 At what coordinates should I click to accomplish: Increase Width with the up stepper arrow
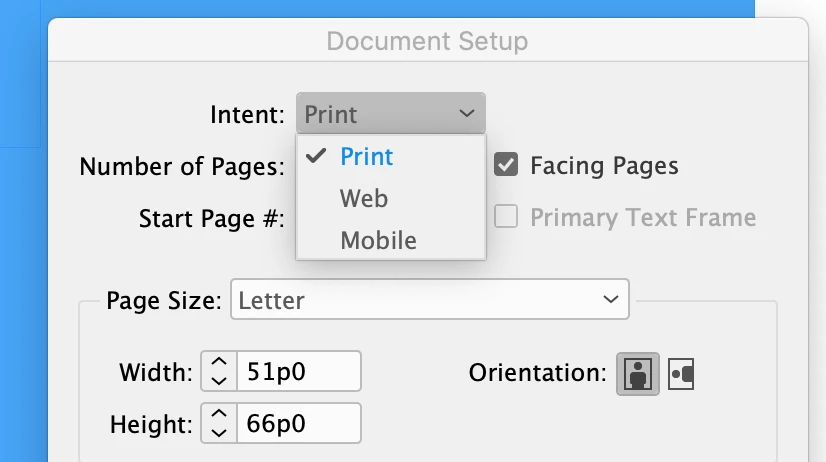(219, 362)
